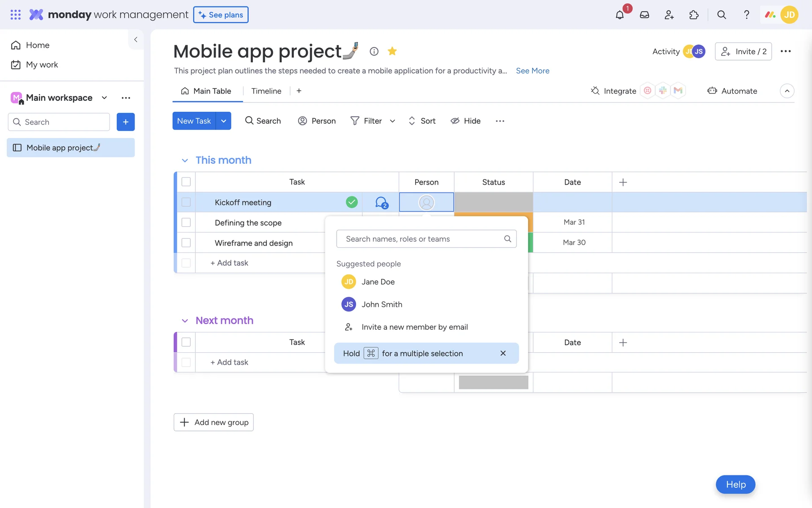Screen dimensions: 812x508
Task: Click the See More description link
Action: pos(532,71)
